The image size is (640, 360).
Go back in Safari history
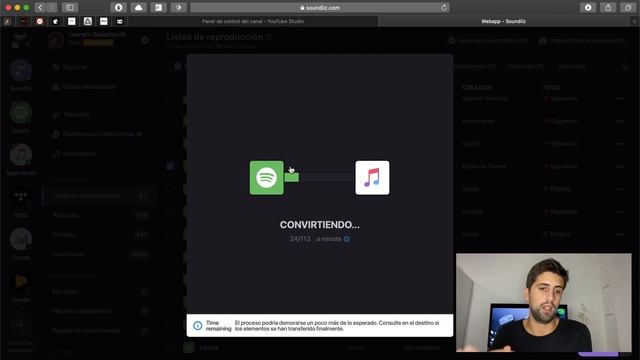point(40,7)
